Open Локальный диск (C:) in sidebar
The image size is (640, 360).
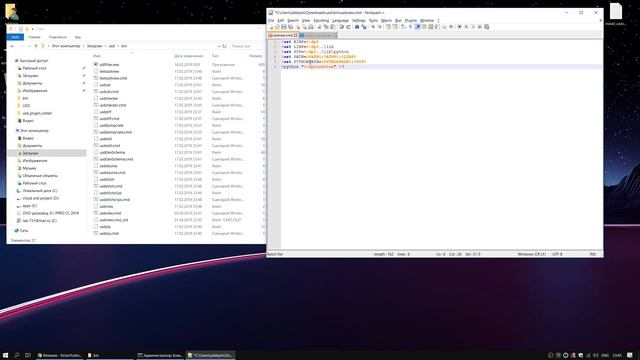click(40, 191)
